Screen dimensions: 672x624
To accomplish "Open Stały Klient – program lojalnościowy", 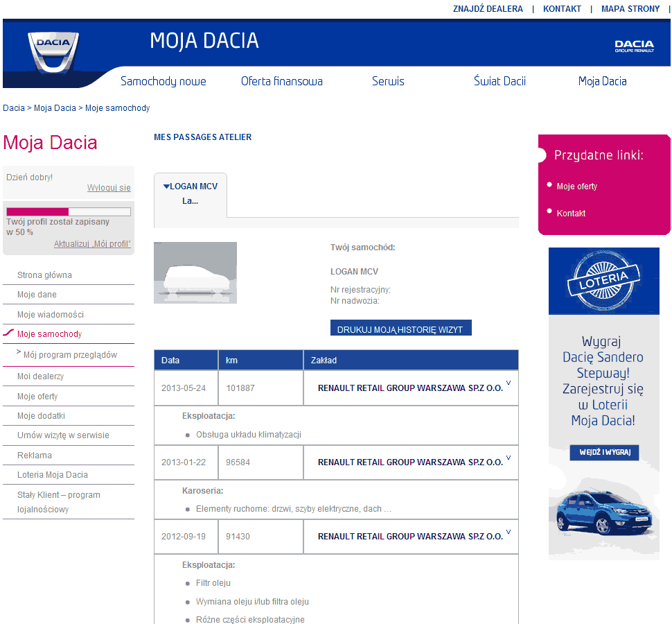I will coord(59,502).
